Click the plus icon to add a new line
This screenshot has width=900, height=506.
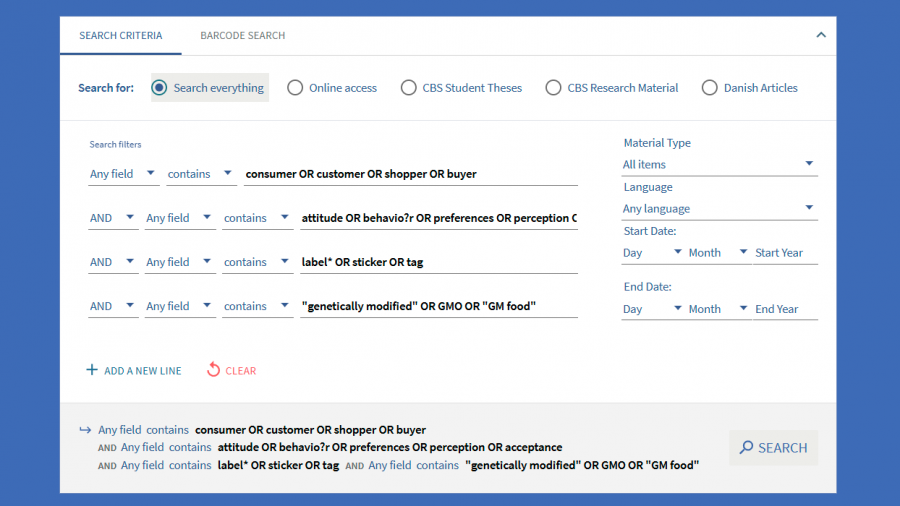click(x=92, y=370)
